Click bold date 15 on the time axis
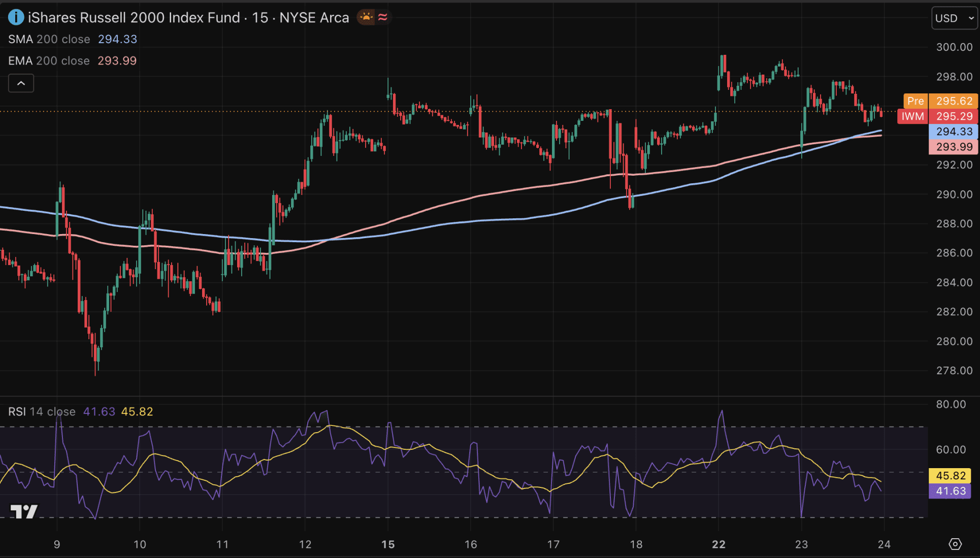The image size is (980, 558). tap(388, 544)
